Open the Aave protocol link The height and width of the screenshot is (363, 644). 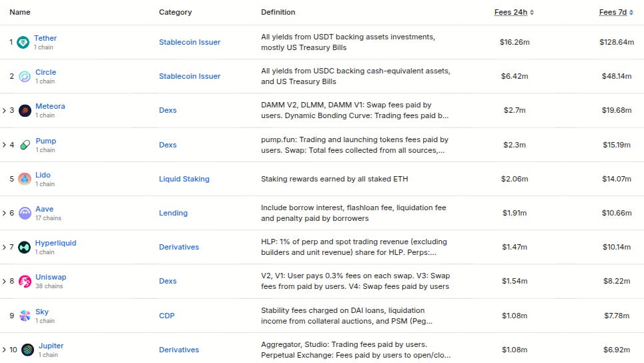[44, 209]
